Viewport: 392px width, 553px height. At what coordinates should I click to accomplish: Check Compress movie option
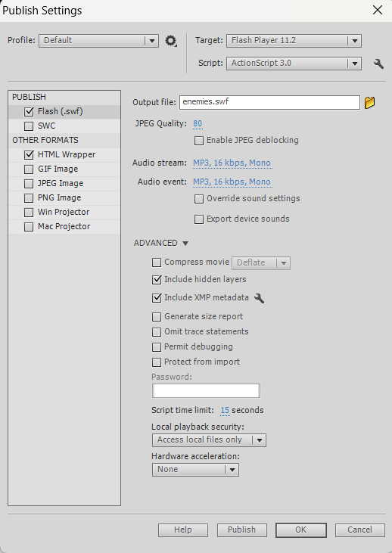pyautogui.click(x=157, y=263)
